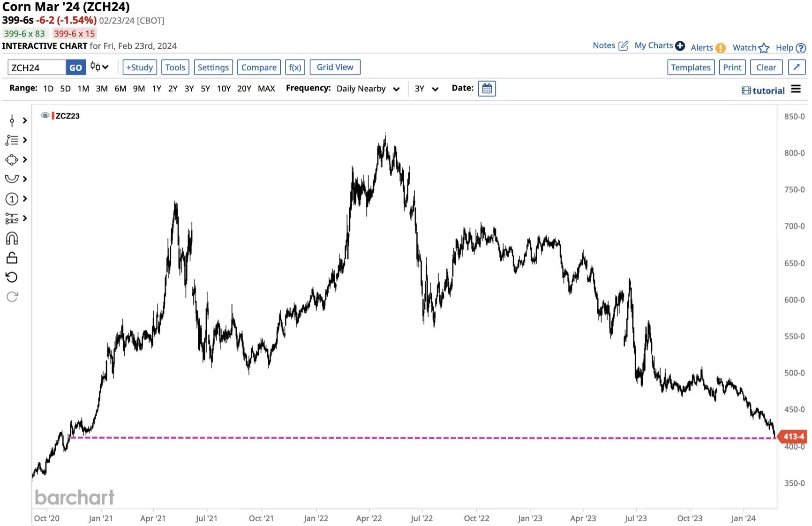Open the Templates button
The height and width of the screenshot is (526, 812).
point(691,67)
